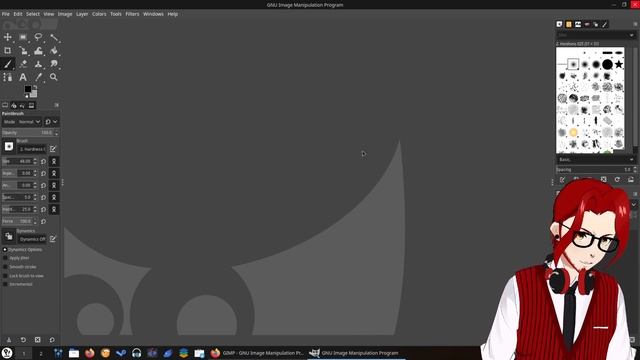Open the blend mode group selector

(x=51, y=122)
